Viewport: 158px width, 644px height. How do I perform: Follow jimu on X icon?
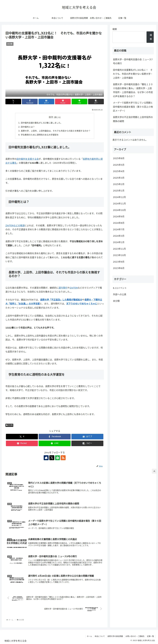pos(52,458)
